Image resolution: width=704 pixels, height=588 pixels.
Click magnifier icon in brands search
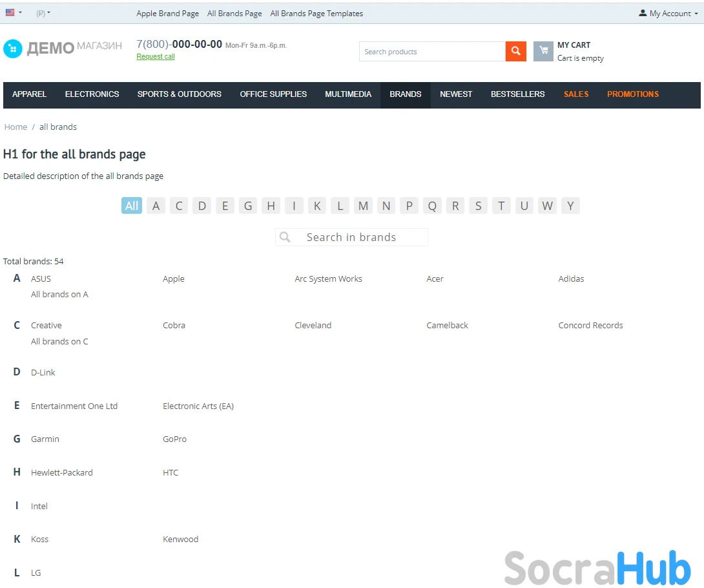click(285, 236)
